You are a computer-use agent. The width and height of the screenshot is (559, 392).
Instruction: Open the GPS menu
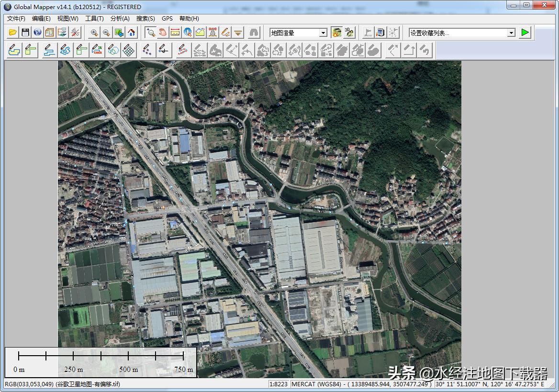[167, 19]
